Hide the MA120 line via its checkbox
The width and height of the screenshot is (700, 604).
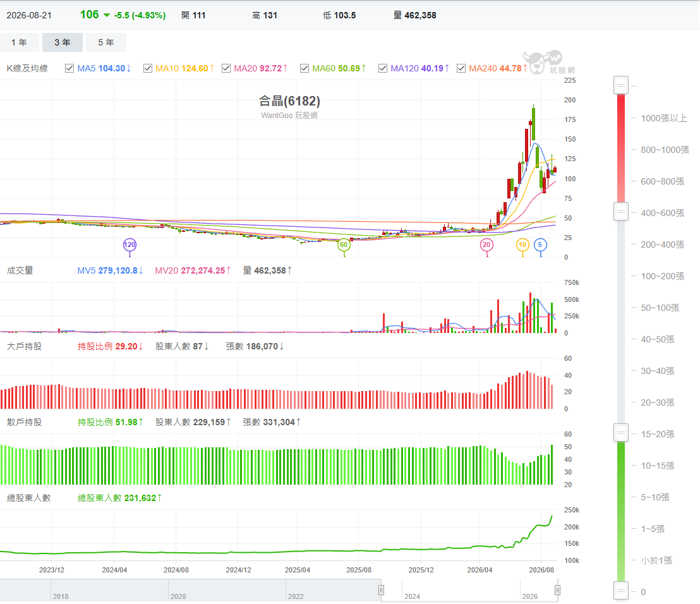point(383,68)
